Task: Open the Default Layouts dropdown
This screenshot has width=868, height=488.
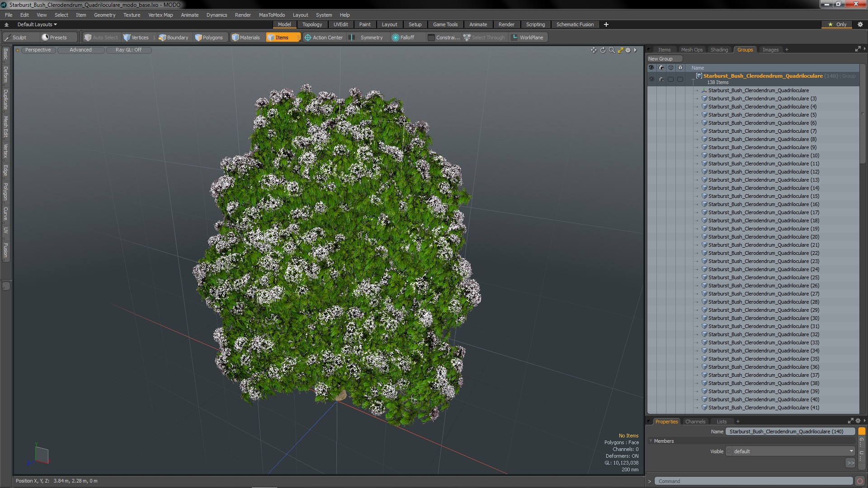Action: 37,24
